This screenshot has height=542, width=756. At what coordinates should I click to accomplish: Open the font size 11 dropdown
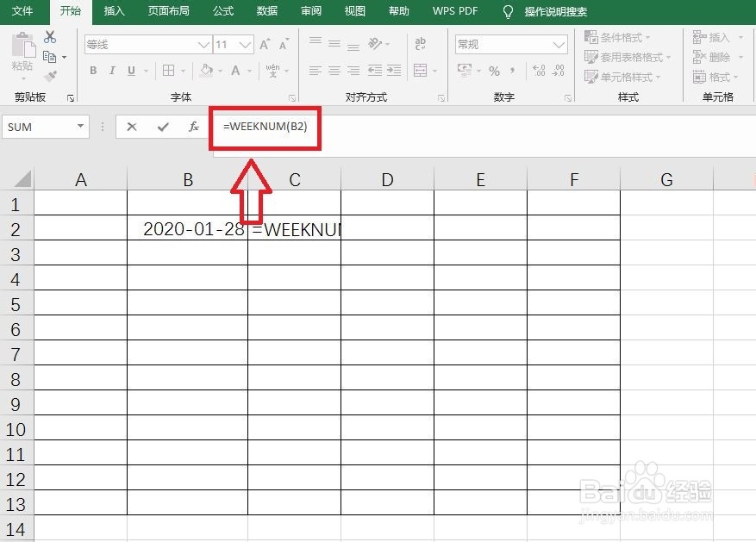pos(246,45)
